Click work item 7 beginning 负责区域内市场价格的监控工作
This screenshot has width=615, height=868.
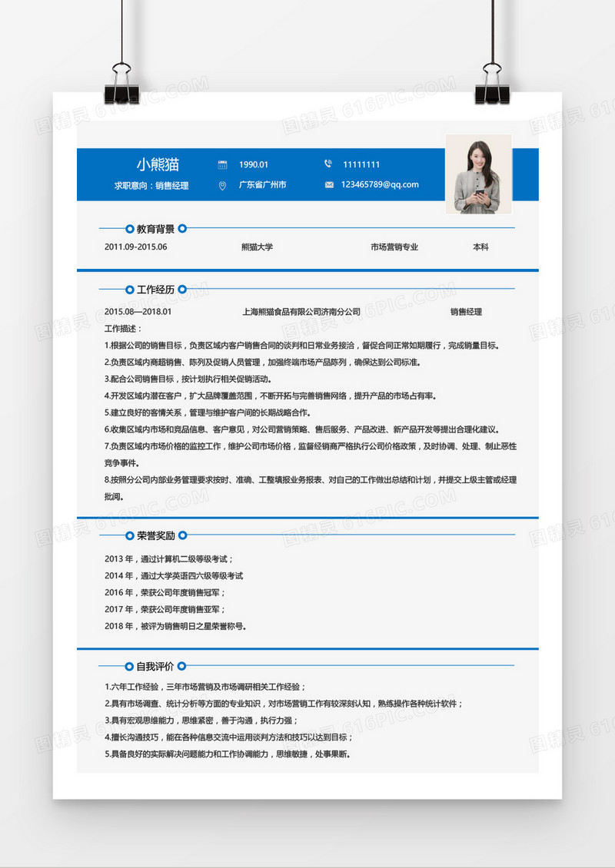click(311, 455)
